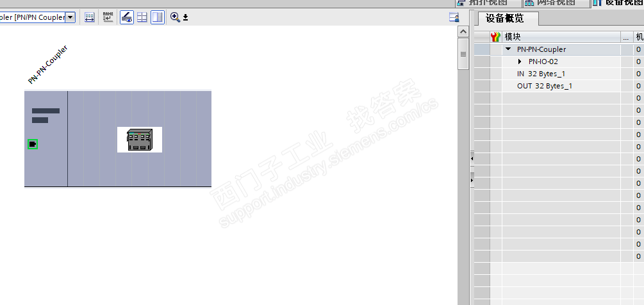Click the '...' column header
Screen dimensions: 644x305
click(626, 37)
